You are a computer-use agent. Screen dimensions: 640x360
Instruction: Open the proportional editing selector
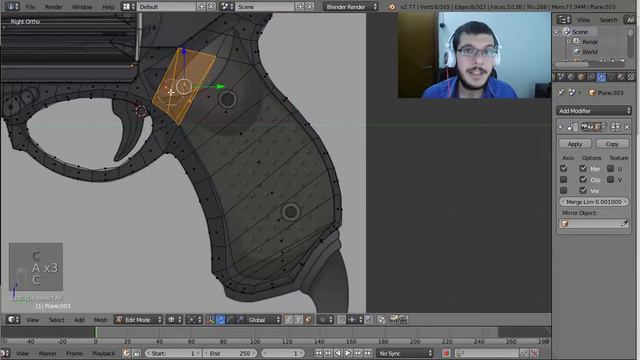pos(325,320)
